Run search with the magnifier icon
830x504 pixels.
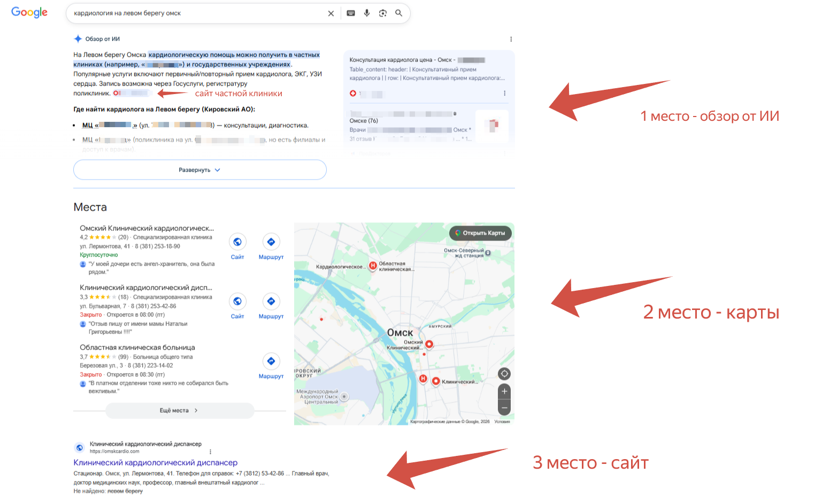tap(399, 13)
